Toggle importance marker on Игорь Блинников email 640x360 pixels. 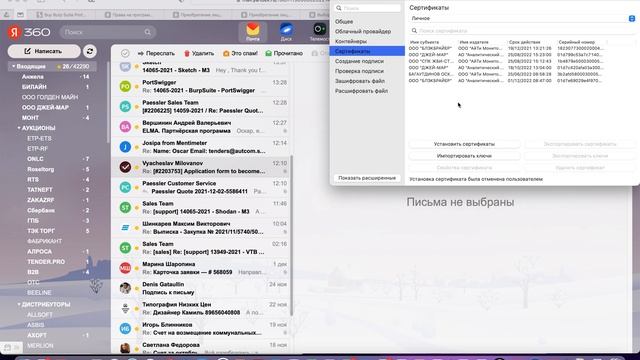tap(137, 329)
